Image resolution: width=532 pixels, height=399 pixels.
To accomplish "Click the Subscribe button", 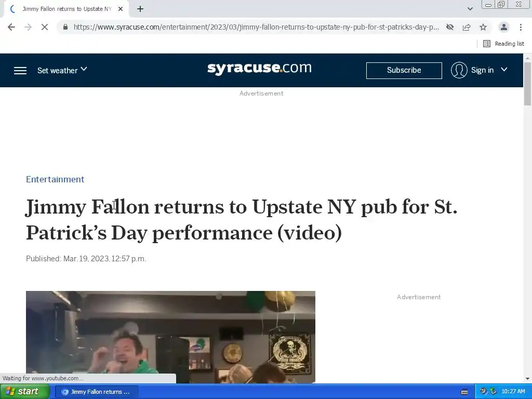I will (404, 70).
